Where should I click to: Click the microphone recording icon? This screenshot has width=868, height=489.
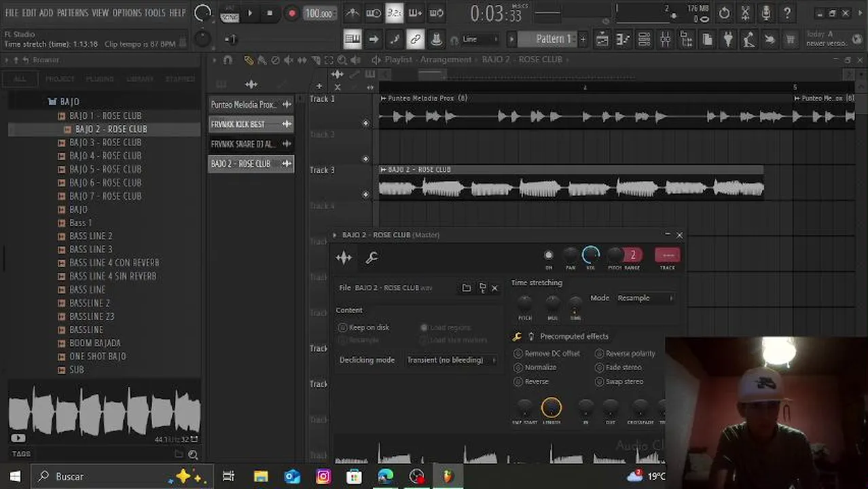click(766, 13)
